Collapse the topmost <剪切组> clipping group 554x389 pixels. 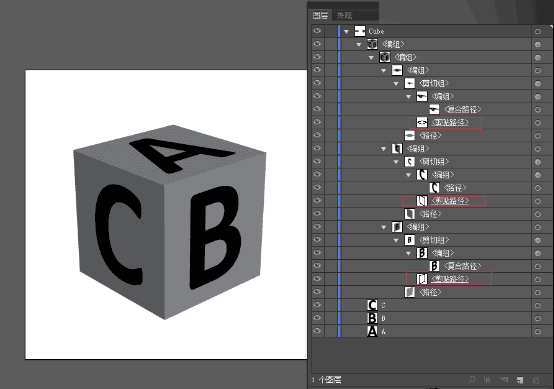[396, 84]
